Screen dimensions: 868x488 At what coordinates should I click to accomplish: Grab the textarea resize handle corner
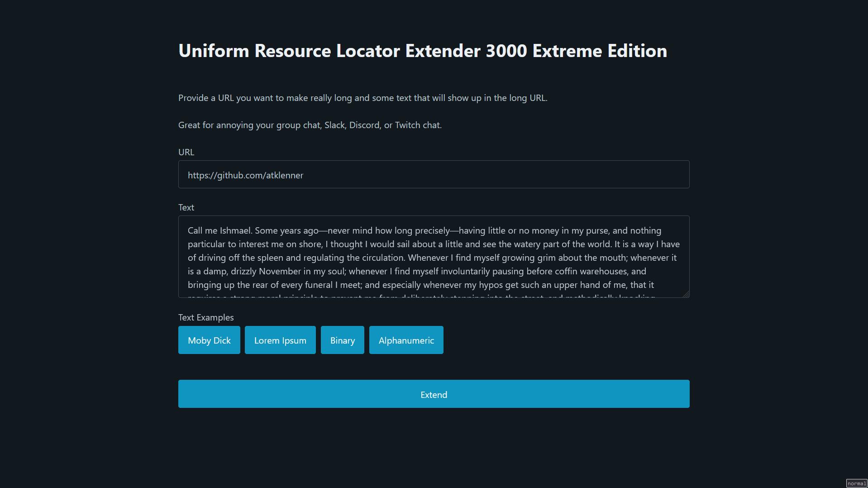(x=686, y=294)
